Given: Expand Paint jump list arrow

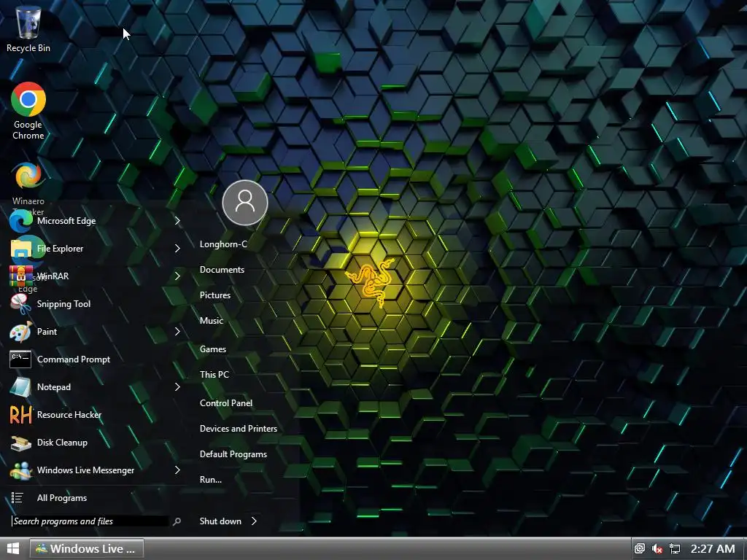Looking at the screenshot, I should click(177, 331).
